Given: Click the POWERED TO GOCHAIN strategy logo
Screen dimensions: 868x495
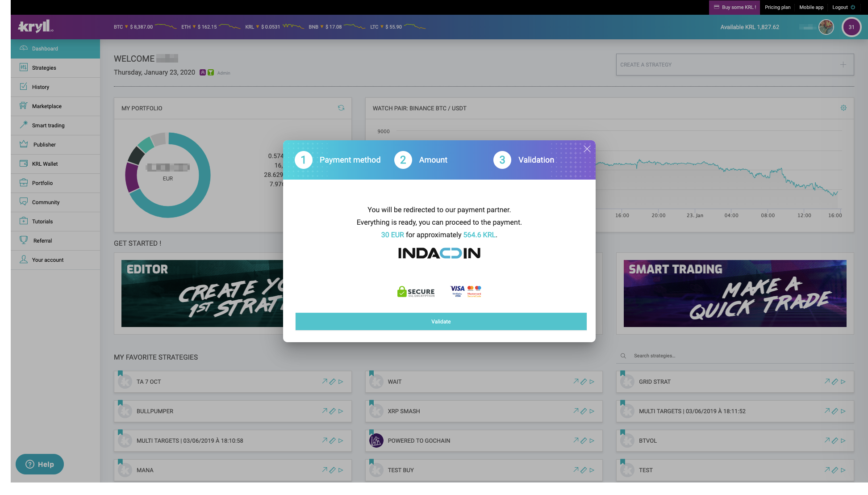Looking at the screenshot, I should (376, 440).
